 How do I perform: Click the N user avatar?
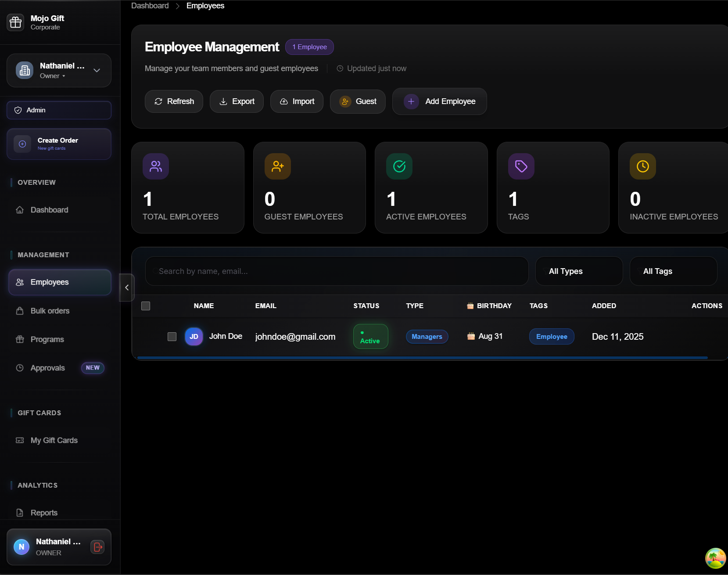pos(22,547)
